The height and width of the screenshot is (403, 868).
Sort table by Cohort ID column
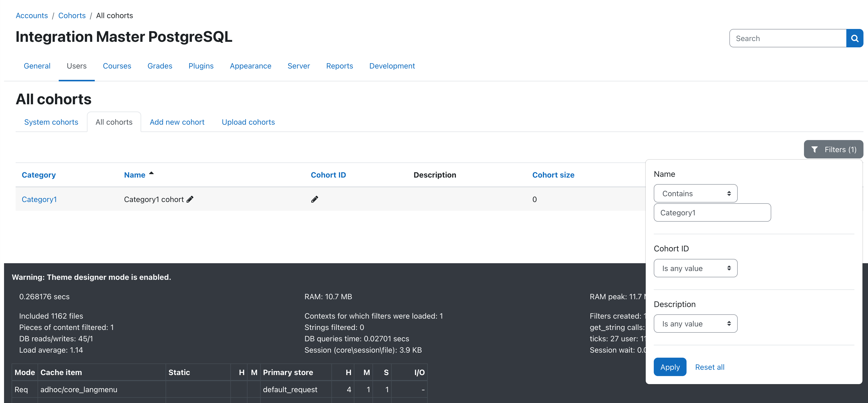[328, 175]
